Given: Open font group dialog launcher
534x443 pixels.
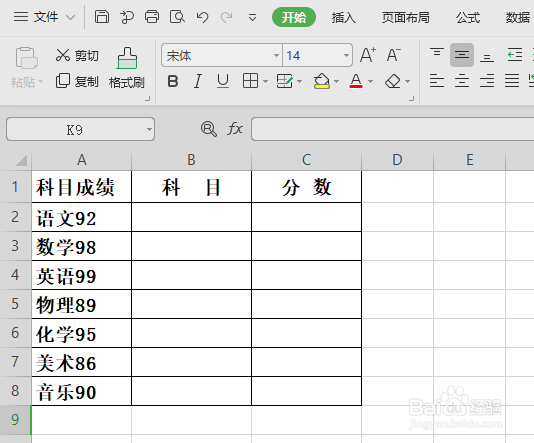Looking at the screenshot, I should [x=411, y=98].
